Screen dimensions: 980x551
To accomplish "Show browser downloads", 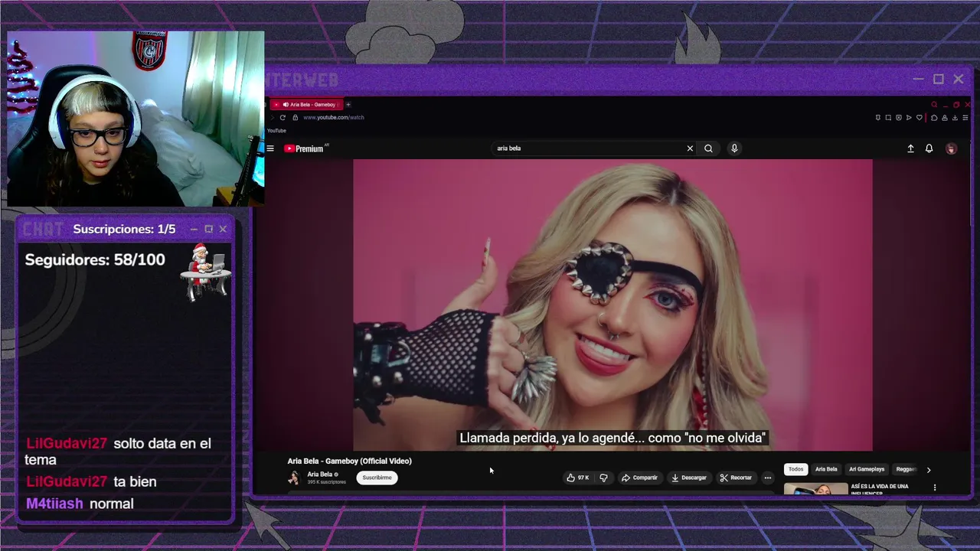I will (955, 118).
